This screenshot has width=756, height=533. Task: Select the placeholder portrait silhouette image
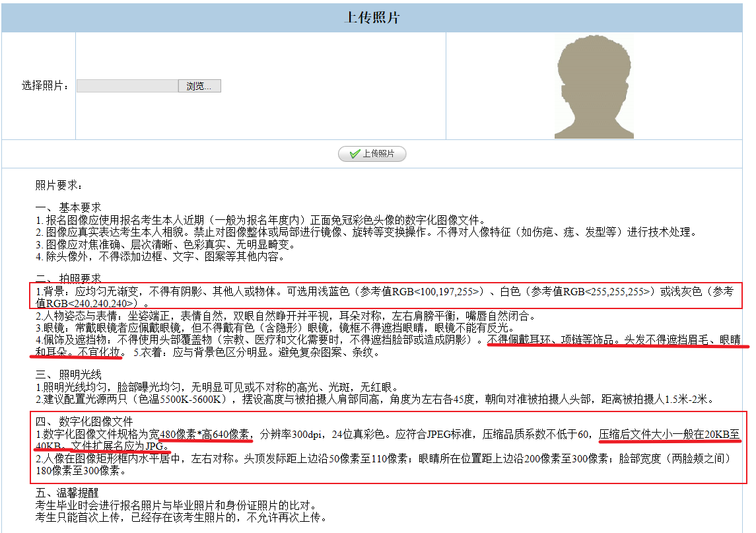594,86
